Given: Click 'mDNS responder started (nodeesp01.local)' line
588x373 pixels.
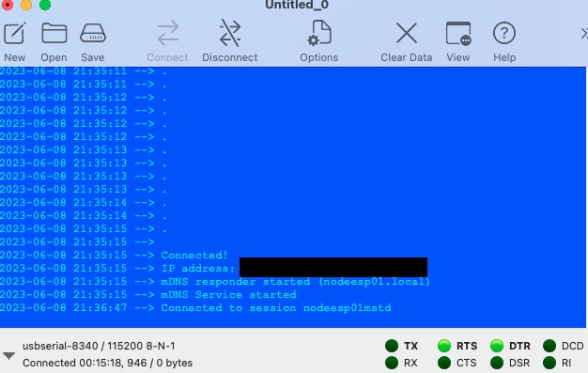Looking at the screenshot, I should pos(296,282).
